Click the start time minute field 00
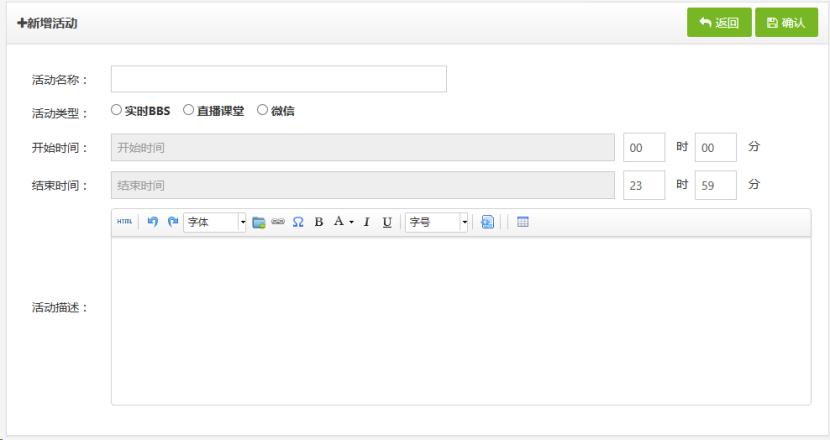Screen dimensions: 830x440 (x=715, y=147)
